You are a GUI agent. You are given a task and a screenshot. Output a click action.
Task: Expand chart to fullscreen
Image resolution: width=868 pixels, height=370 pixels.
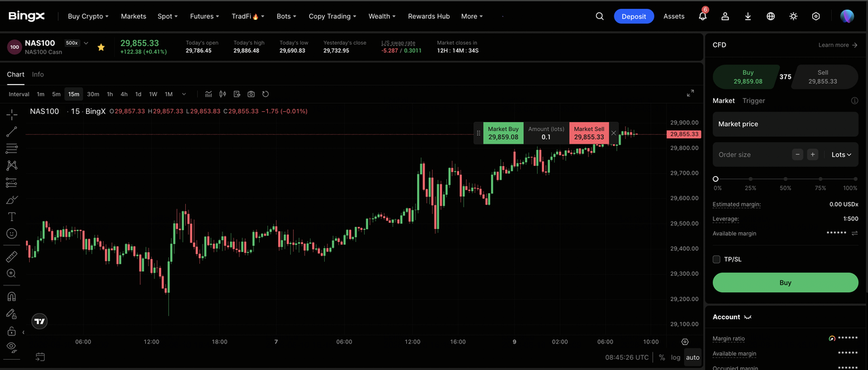(x=690, y=93)
